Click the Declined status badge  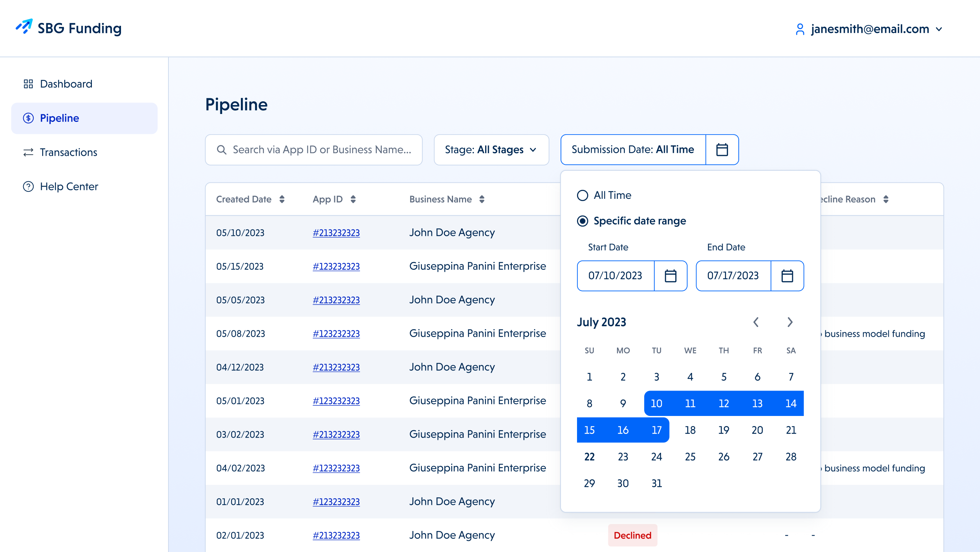tap(632, 535)
